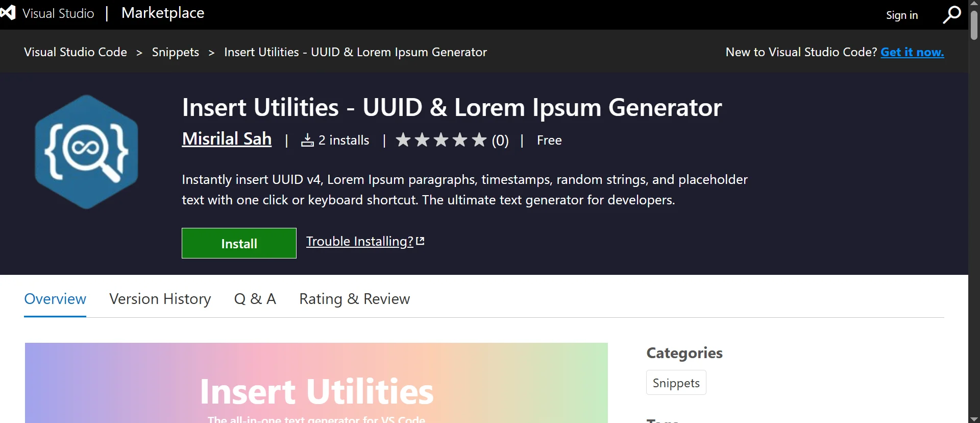The image size is (980, 423).
Task: Open the Q & A tab
Action: tap(255, 299)
